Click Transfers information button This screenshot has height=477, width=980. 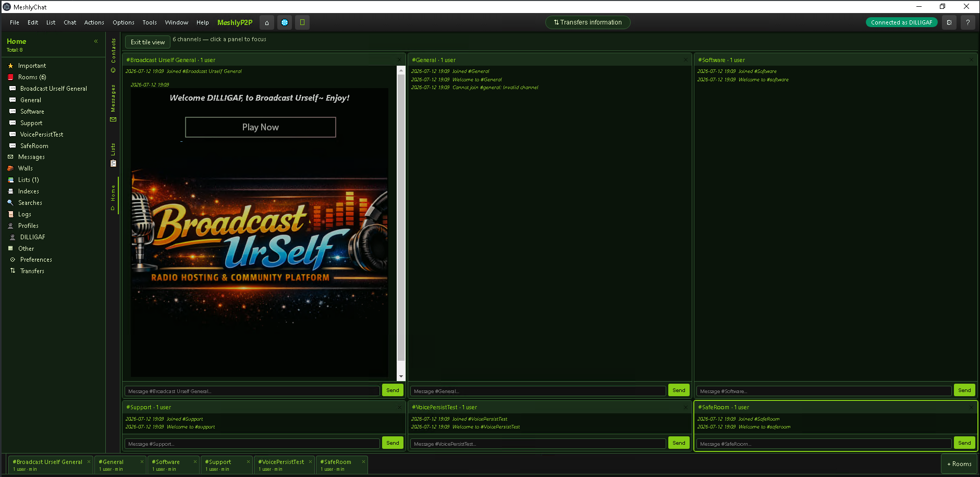(587, 22)
